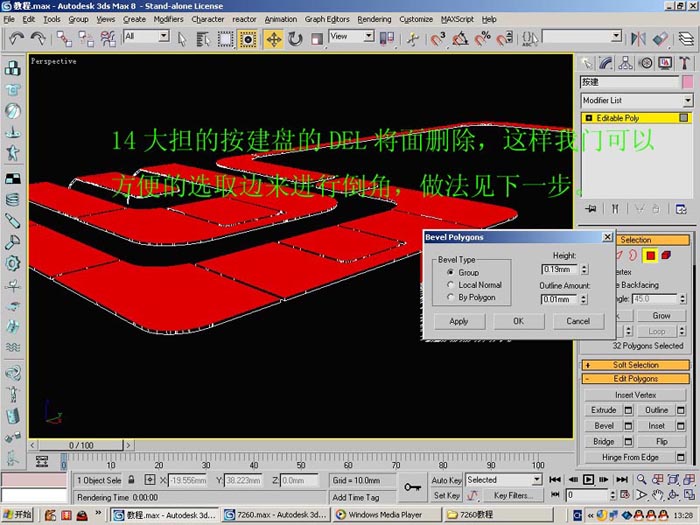Select the Bind to Space Warp tool
The width and height of the screenshot is (700, 525).
[108, 39]
